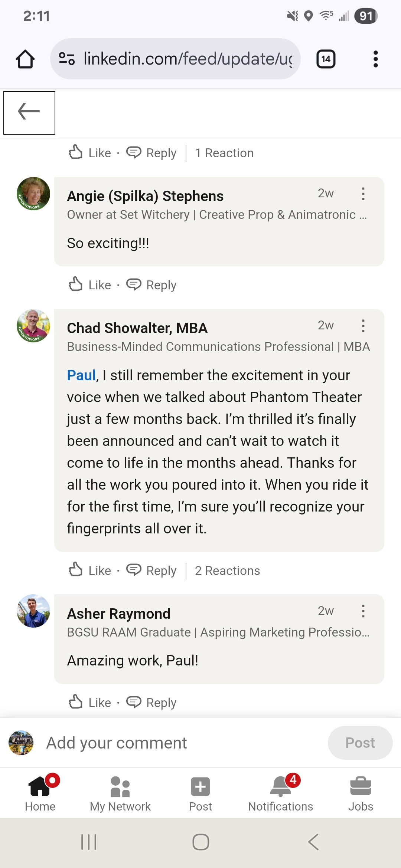Open the Notifications bell tab

pos(281,794)
